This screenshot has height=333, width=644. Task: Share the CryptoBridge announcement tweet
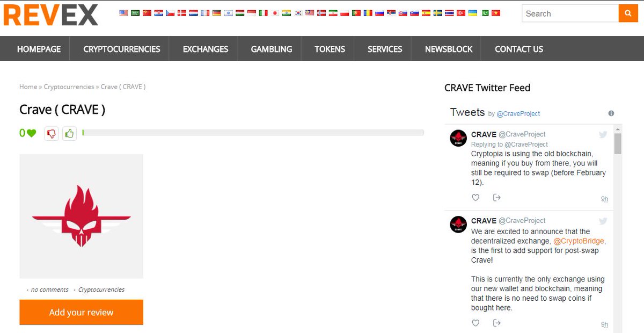pos(497,323)
